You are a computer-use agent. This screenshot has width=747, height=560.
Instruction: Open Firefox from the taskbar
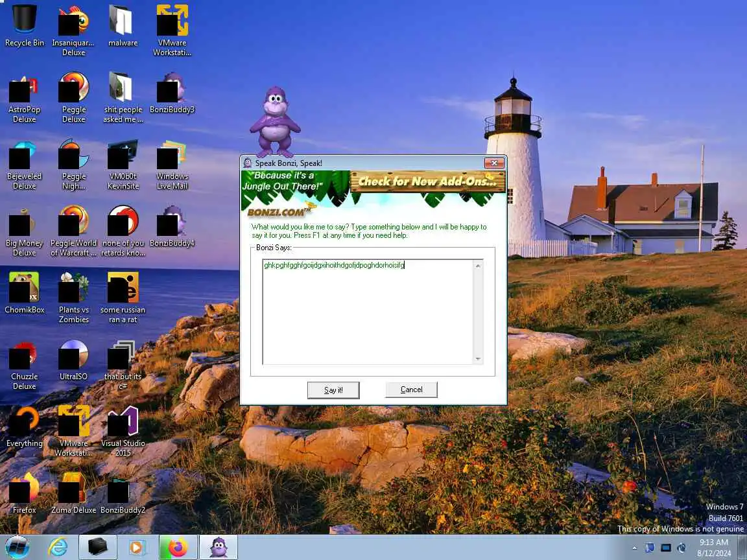pyautogui.click(x=178, y=548)
